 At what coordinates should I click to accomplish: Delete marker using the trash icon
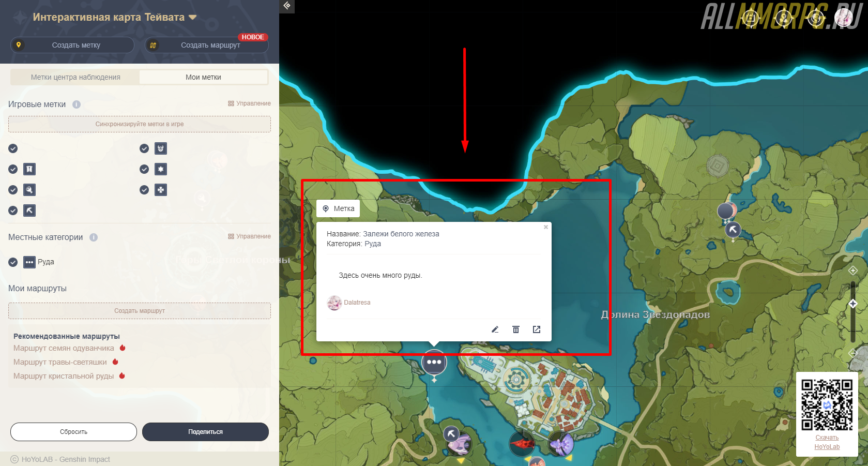(x=515, y=329)
